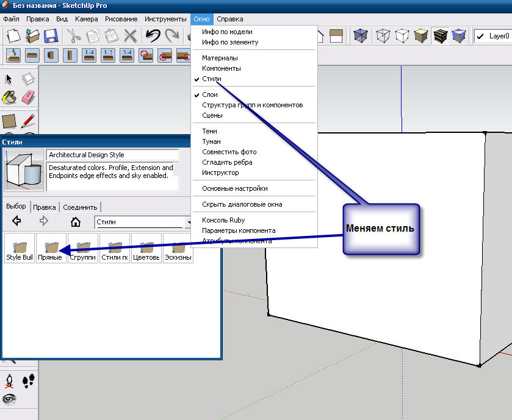Click the Undo arrow icon
The image size is (512, 420).
tap(153, 36)
